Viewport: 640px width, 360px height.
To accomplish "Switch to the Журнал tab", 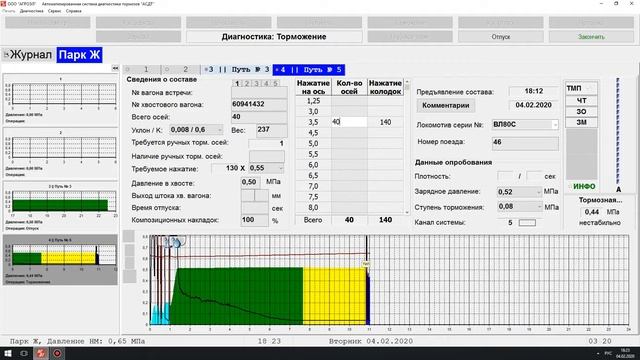I will [x=28, y=55].
